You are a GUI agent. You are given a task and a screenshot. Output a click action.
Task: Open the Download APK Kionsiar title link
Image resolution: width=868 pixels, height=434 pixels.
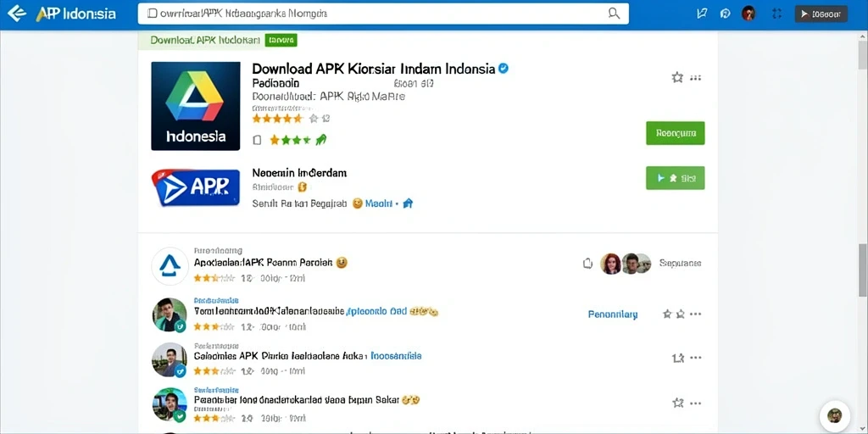[x=374, y=69]
